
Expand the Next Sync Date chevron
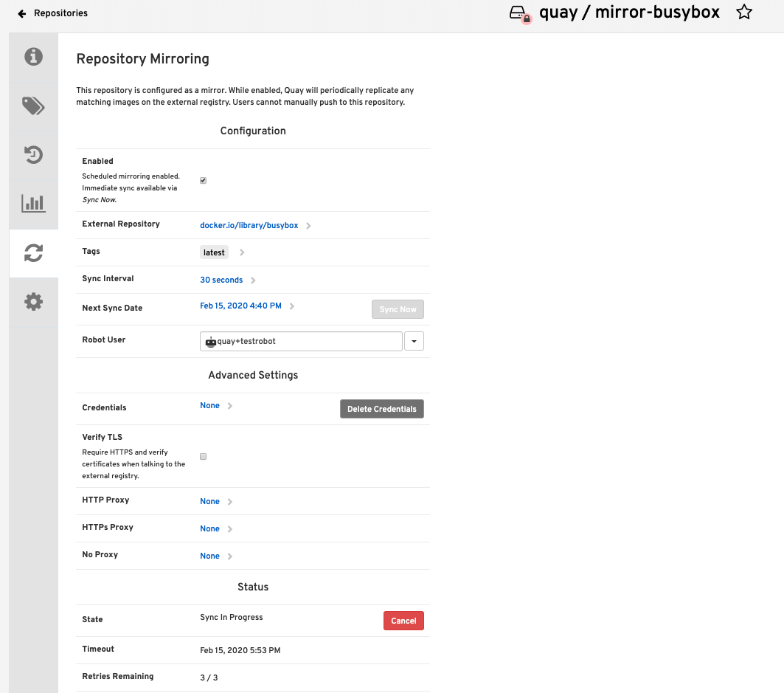[292, 306]
